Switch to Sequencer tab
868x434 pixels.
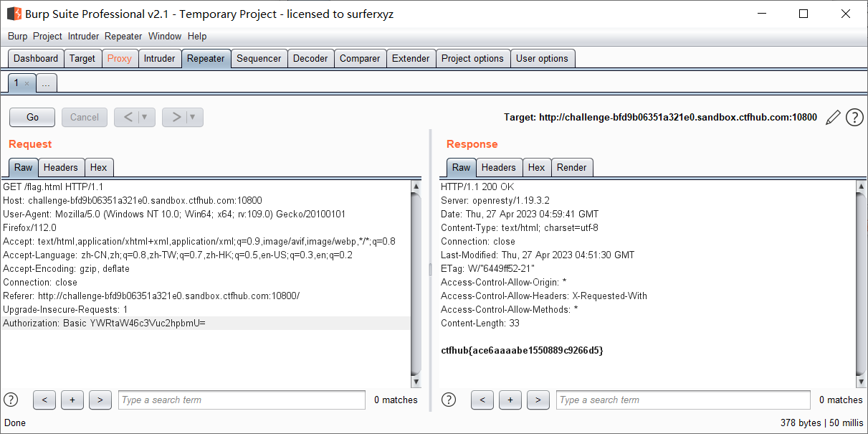click(259, 59)
